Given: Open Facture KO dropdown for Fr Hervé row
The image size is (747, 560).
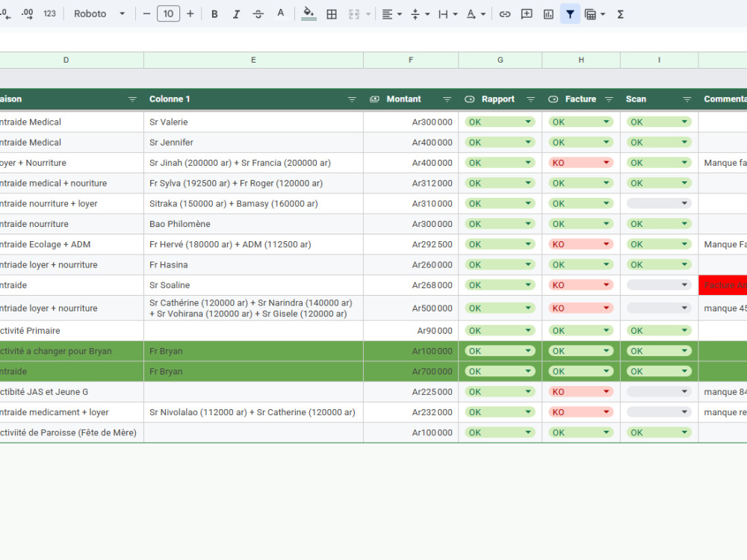Looking at the screenshot, I should (580, 244).
